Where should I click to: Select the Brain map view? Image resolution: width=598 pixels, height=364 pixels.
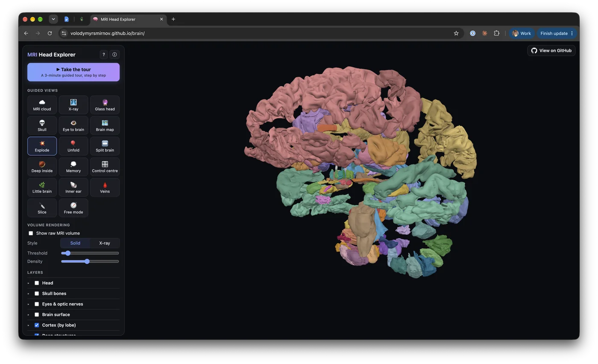tap(105, 125)
